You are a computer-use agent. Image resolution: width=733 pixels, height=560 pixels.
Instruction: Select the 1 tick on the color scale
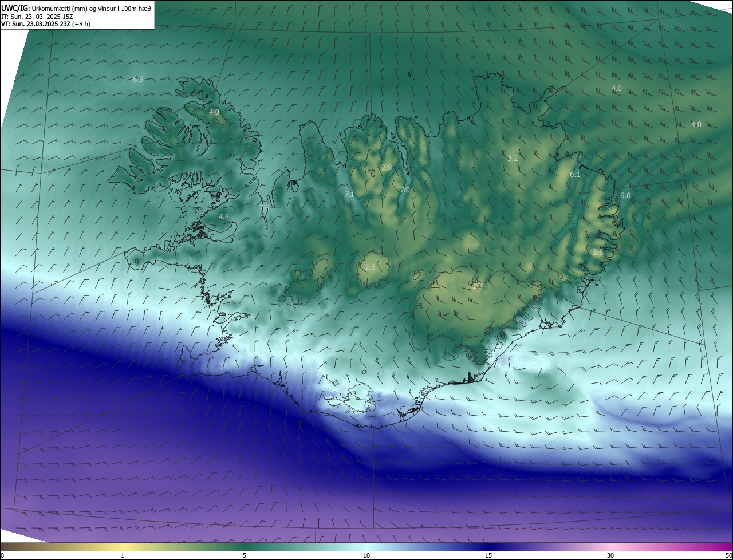pyautogui.click(x=123, y=555)
